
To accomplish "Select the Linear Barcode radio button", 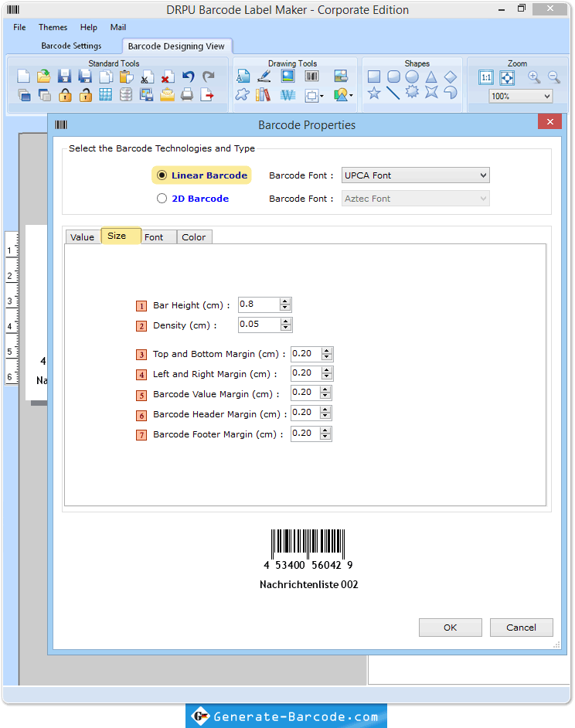I will pyautogui.click(x=162, y=175).
